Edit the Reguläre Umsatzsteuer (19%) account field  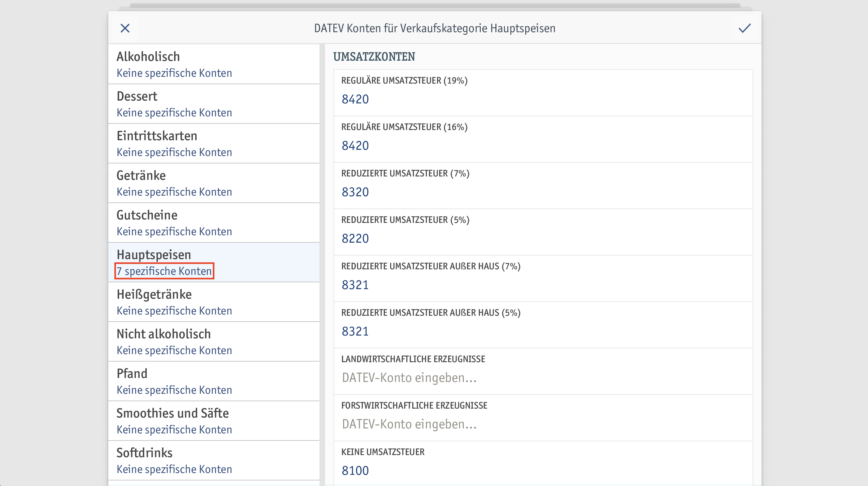pyautogui.click(x=543, y=93)
